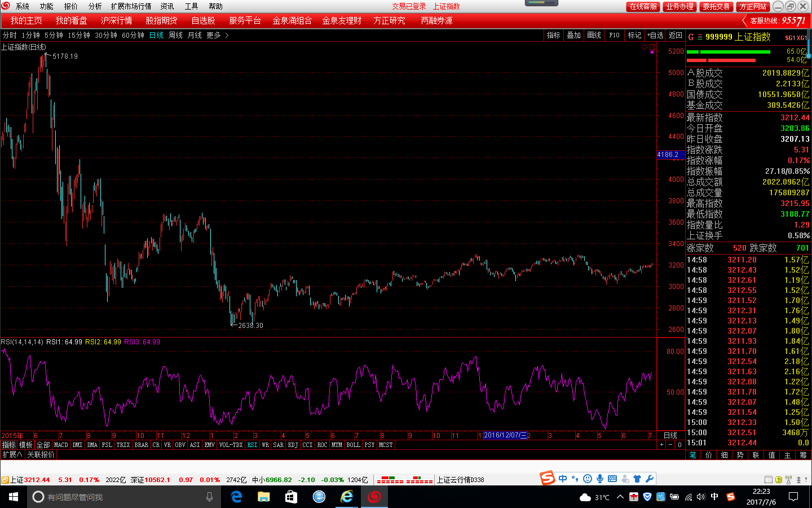Expand the 扩展∧ panel

pyautogui.click(x=12, y=454)
